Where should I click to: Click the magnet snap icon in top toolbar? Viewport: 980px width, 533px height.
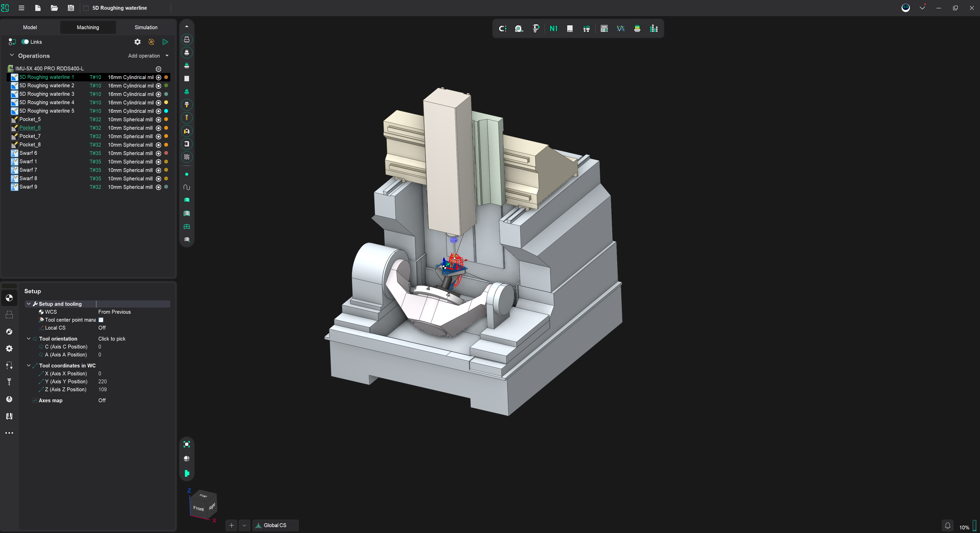[503, 28]
